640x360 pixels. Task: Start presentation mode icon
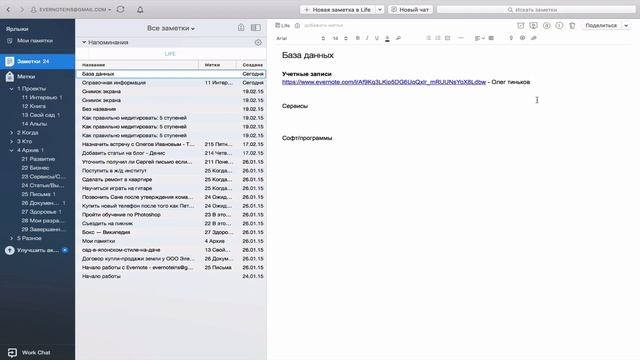(x=533, y=25)
